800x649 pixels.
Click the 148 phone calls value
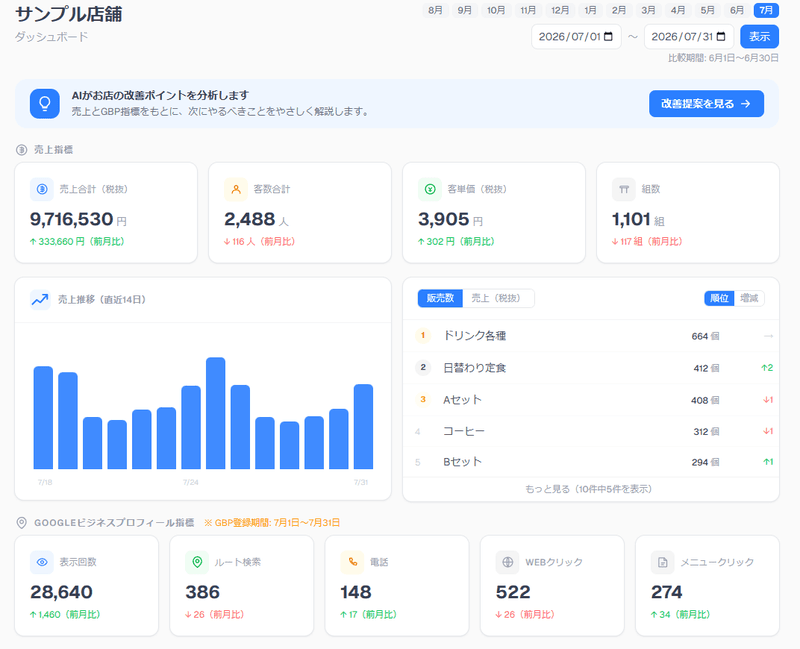click(356, 592)
